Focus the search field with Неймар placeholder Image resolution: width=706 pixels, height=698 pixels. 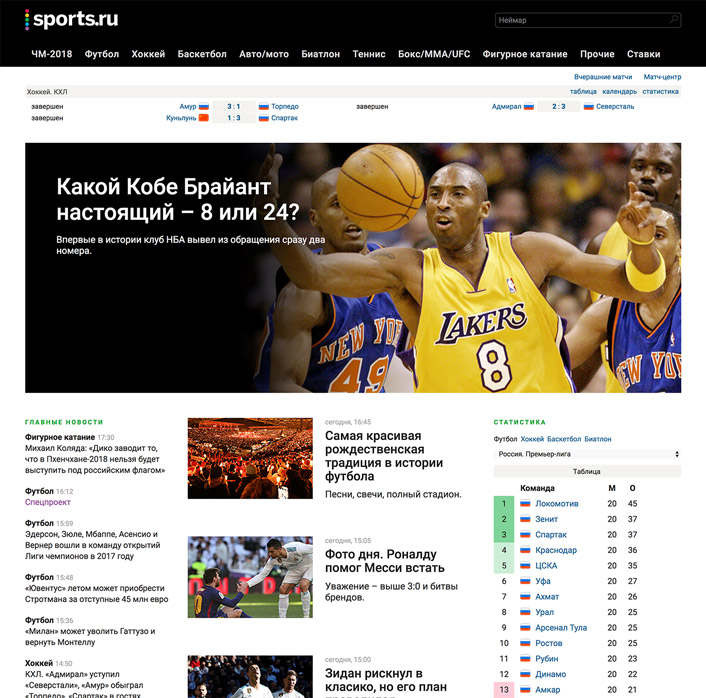588,20
